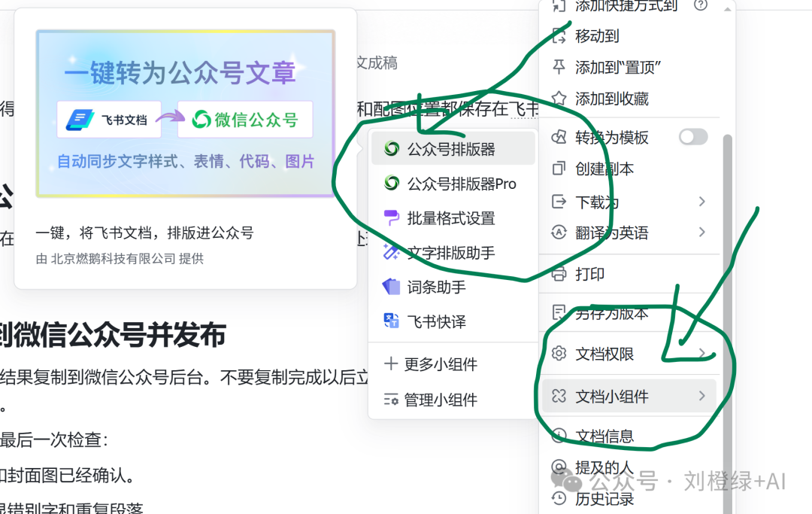Click the 移动到 move icon
The image size is (812, 514).
[559, 36]
